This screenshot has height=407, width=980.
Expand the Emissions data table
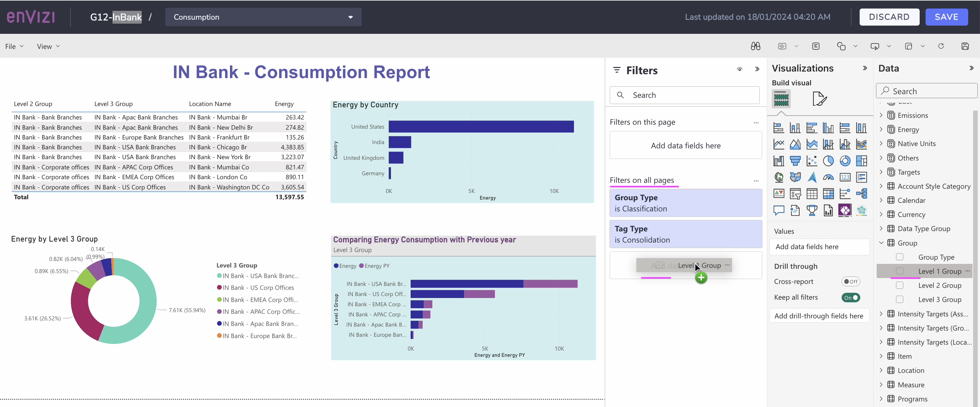[881, 115]
